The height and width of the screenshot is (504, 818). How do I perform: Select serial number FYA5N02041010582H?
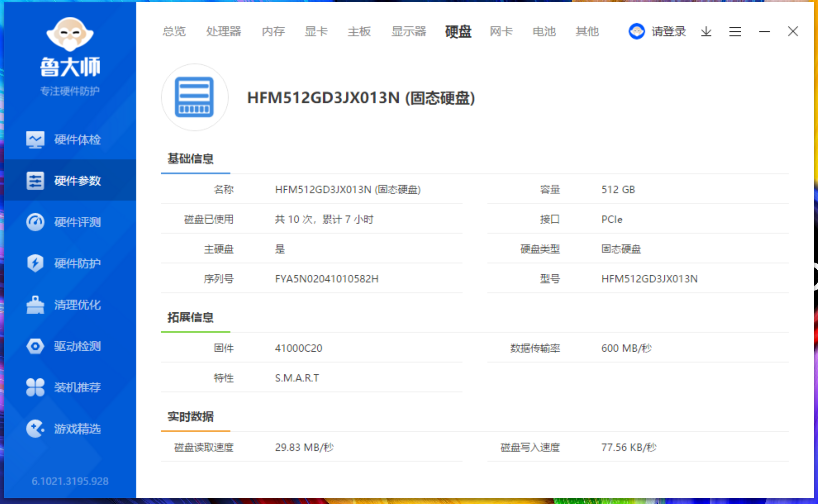pos(327,279)
